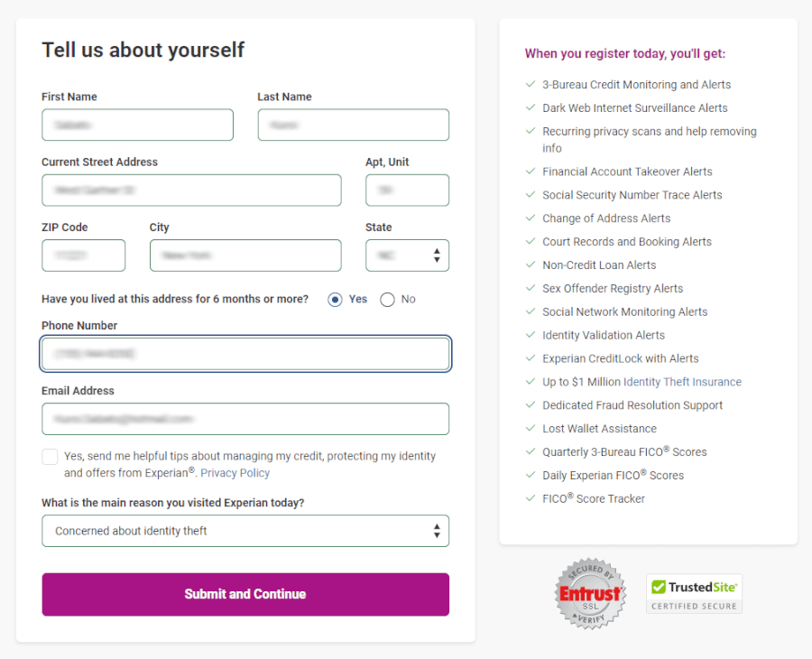Click checkmark next to FICO Score Tracker

(531, 498)
